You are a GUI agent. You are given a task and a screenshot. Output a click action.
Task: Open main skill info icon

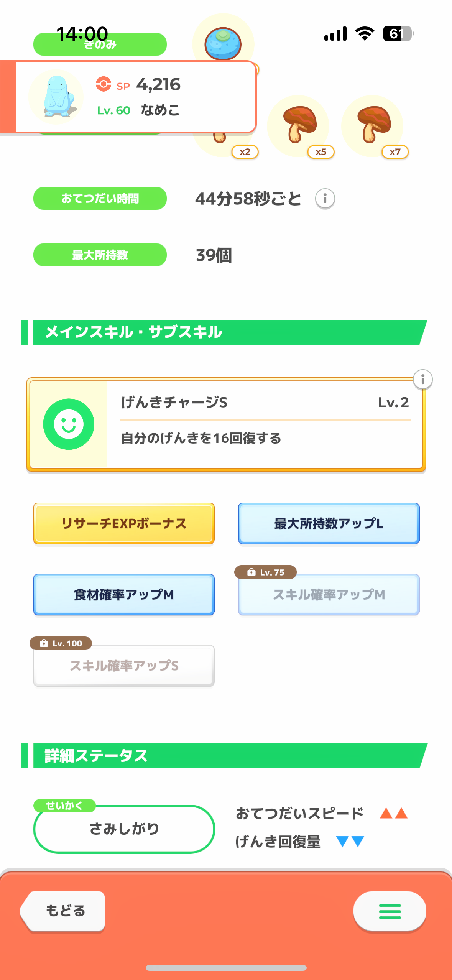[x=422, y=379]
